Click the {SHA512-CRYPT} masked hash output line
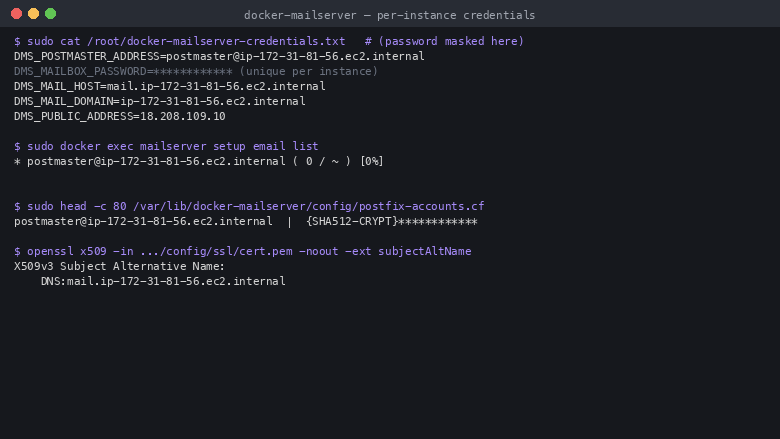The image size is (780, 439). (x=246, y=221)
